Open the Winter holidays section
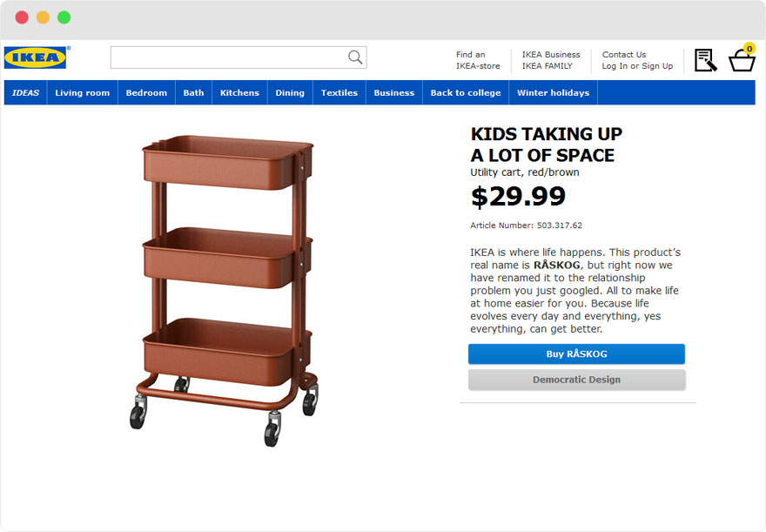This screenshot has height=532, width=766. tap(553, 92)
